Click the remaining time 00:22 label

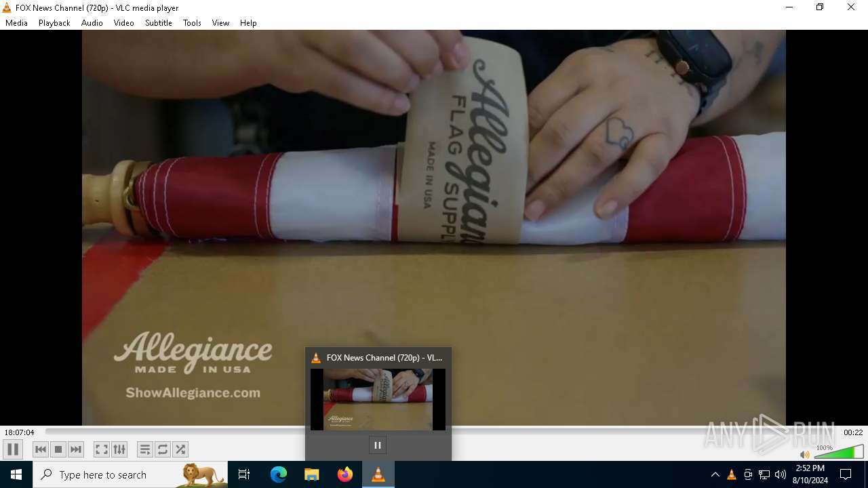(x=853, y=432)
